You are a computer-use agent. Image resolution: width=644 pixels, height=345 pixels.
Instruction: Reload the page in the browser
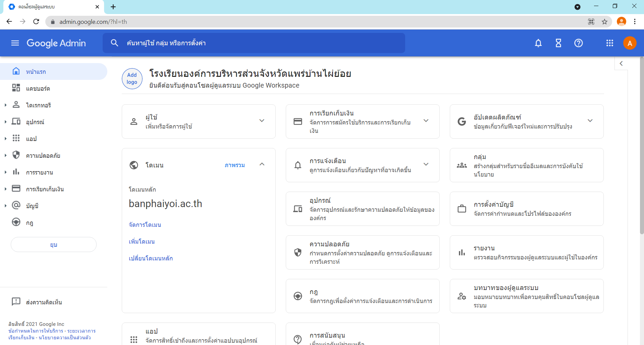pos(36,21)
